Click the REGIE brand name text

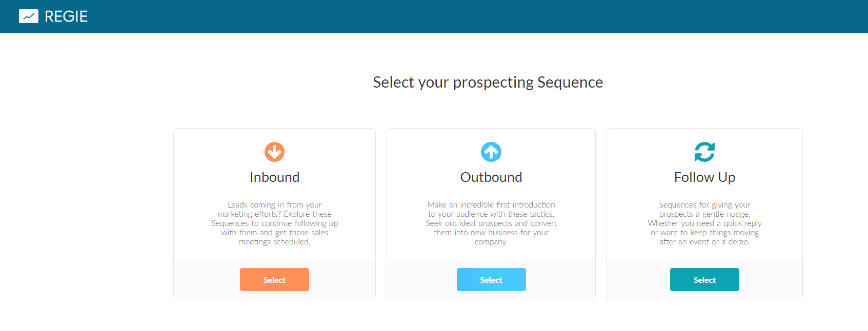tap(66, 16)
